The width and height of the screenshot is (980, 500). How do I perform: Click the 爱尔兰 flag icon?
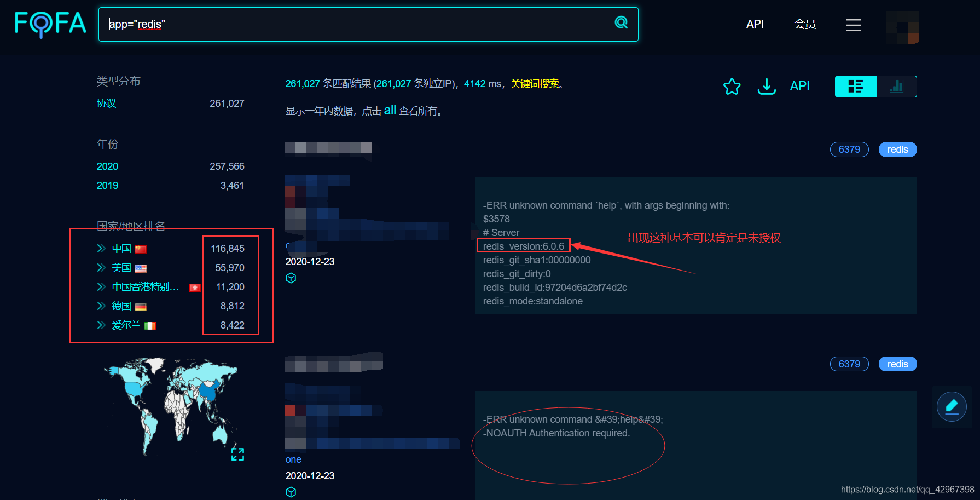[150, 326]
